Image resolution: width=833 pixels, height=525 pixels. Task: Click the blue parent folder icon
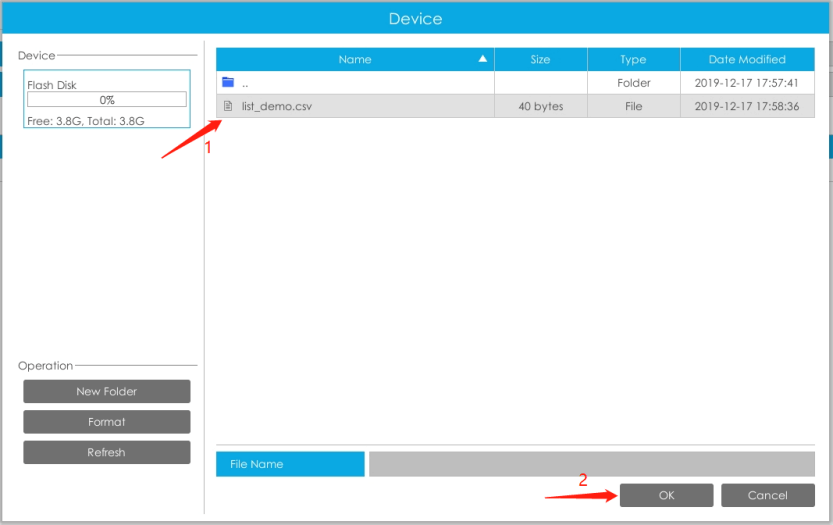point(228,83)
